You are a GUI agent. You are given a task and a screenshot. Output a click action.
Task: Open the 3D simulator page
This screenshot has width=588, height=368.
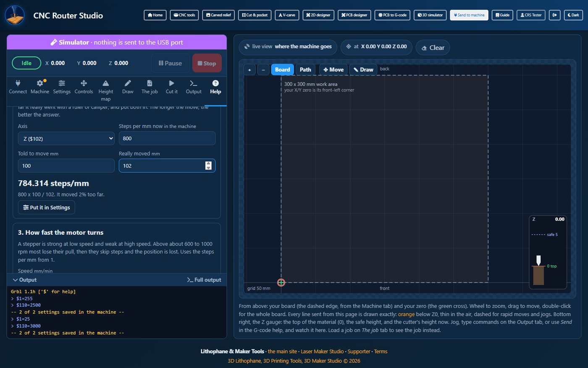coord(430,15)
